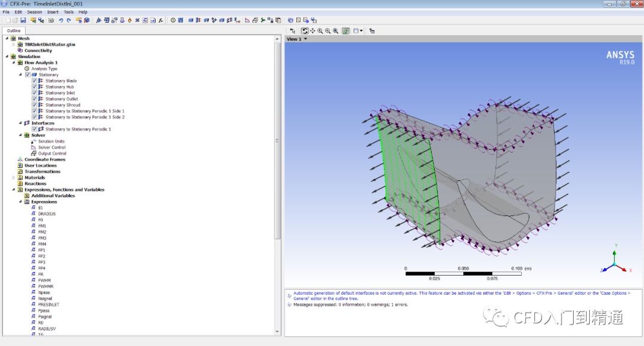Click the Coordinate Frames tree icon
This screenshot has height=346, width=644.
[x=20, y=159]
